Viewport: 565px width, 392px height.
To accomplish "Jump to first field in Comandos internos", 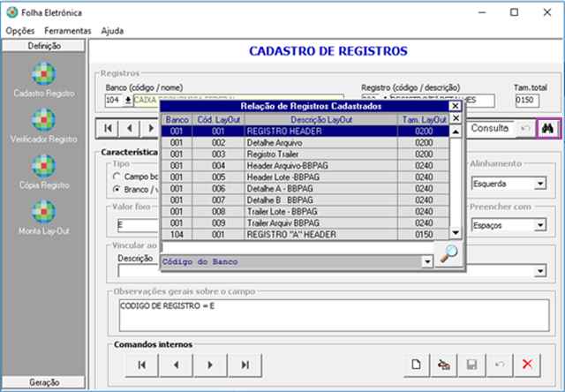I will tap(142, 365).
